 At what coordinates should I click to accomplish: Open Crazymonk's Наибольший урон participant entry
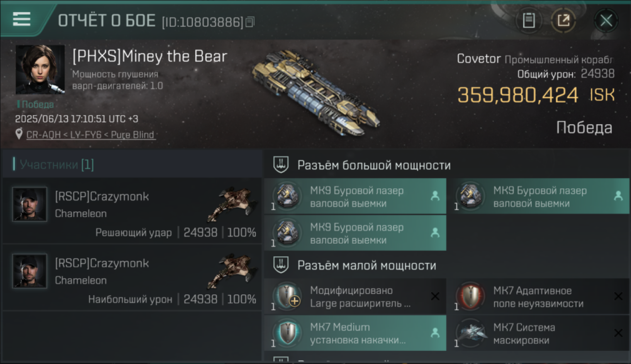click(x=132, y=278)
